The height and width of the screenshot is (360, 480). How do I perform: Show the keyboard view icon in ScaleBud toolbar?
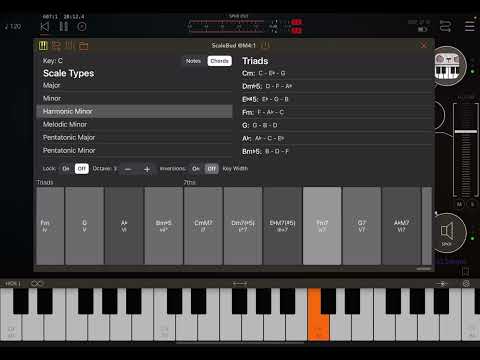43,46
